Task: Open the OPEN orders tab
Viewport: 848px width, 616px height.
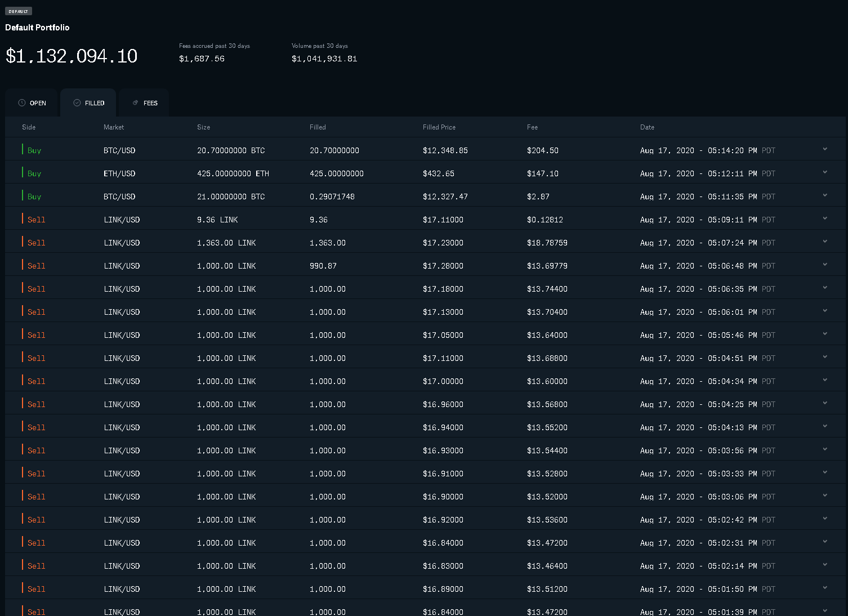Action: pos(32,103)
